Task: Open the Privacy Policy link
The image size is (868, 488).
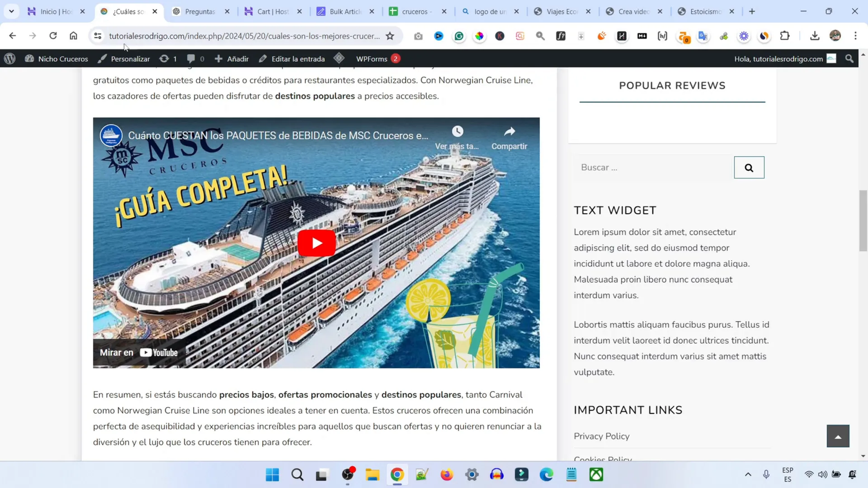Action: pos(601,436)
